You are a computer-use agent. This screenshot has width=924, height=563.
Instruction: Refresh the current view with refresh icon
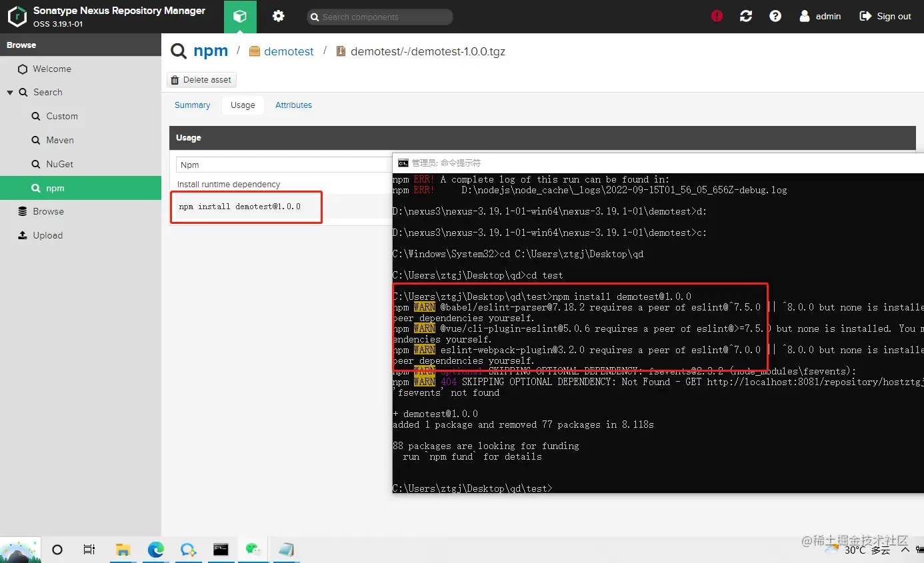(x=746, y=16)
